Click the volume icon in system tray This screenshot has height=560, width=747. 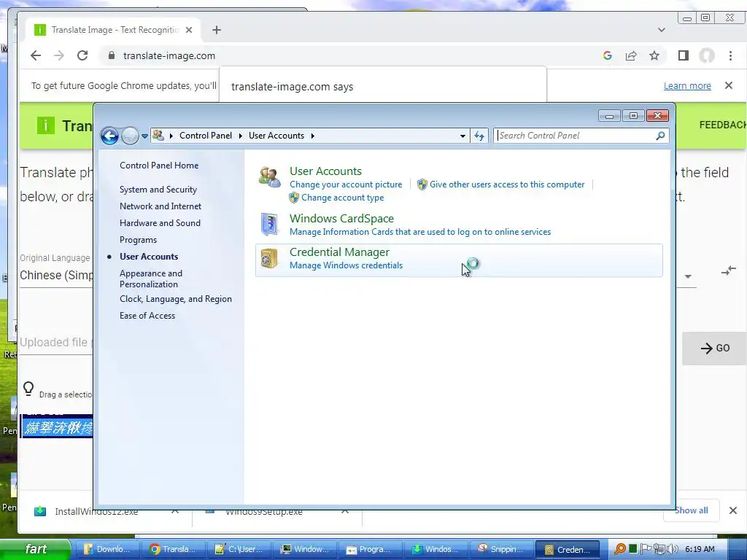pyautogui.click(x=672, y=549)
